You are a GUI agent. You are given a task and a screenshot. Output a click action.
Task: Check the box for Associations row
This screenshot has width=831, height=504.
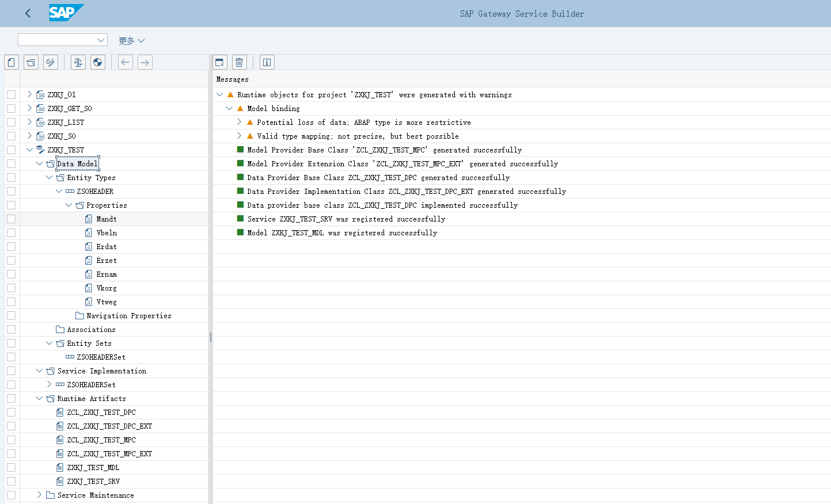(12, 329)
